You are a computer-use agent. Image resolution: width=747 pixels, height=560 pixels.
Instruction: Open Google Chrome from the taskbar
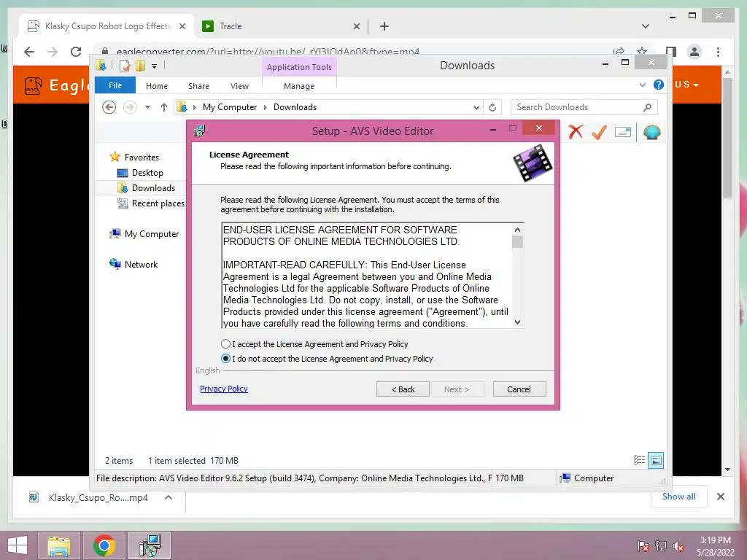pyautogui.click(x=104, y=545)
